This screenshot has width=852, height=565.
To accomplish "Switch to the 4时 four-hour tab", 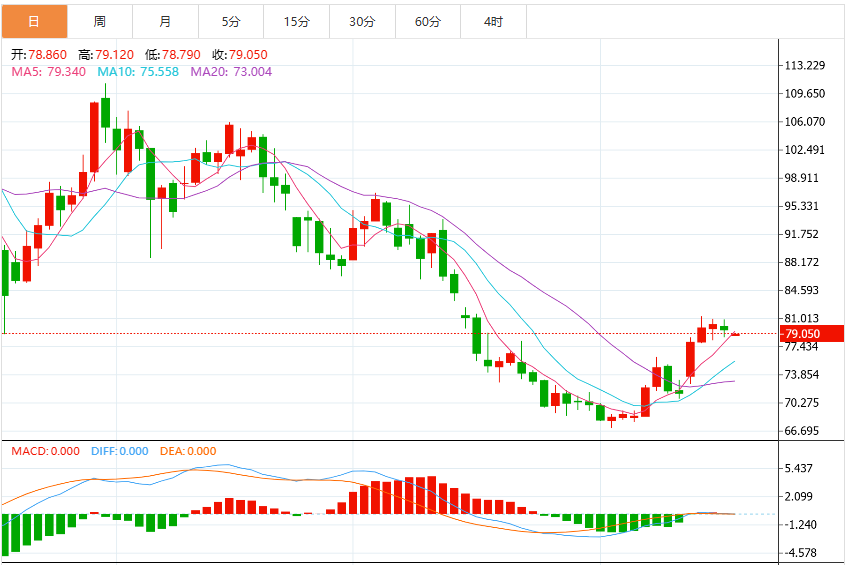I will click(493, 22).
